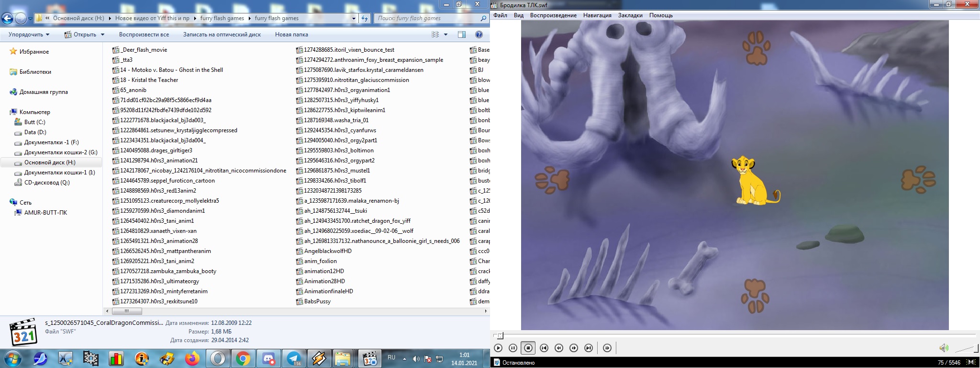Click the player's seek bar track
The image size is (980, 368).
718,335
